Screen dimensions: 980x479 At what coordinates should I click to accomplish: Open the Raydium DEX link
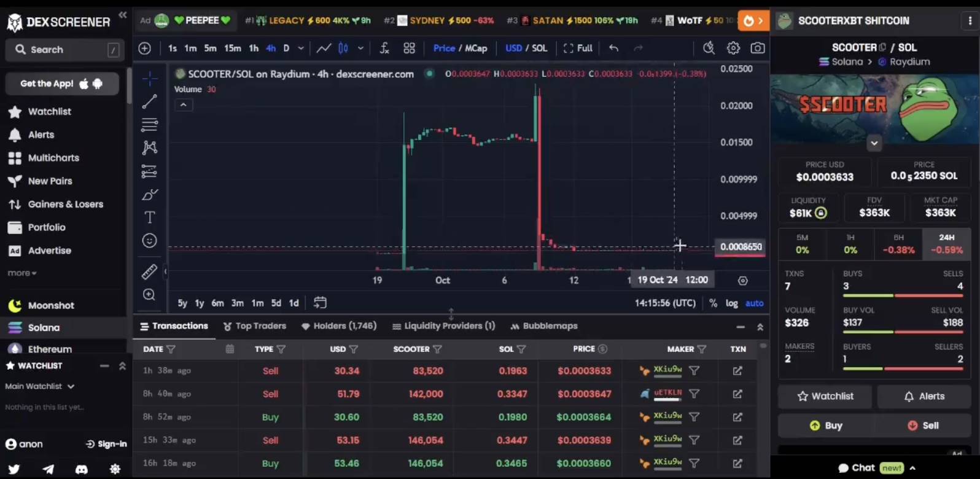pyautogui.click(x=904, y=62)
